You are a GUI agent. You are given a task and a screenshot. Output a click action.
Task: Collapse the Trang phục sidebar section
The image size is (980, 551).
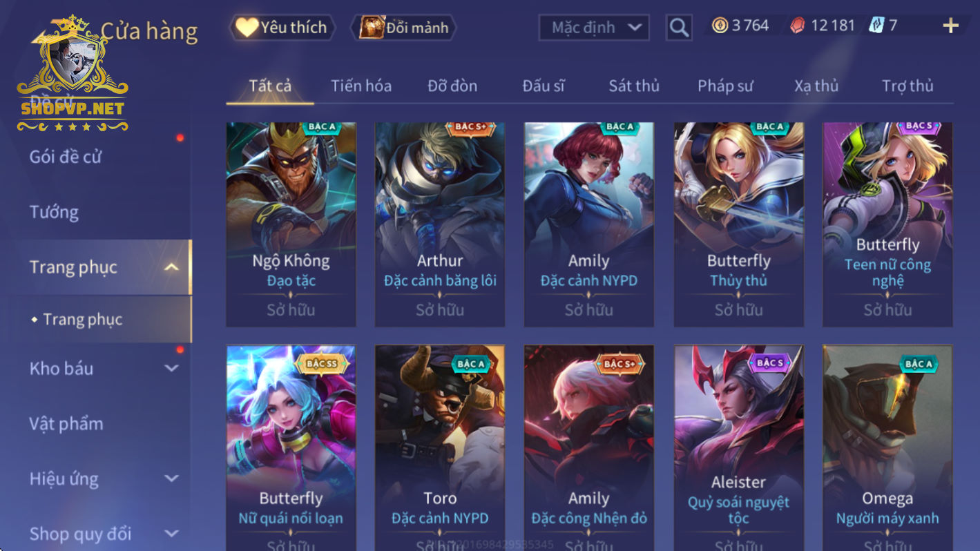pos(172,267)
